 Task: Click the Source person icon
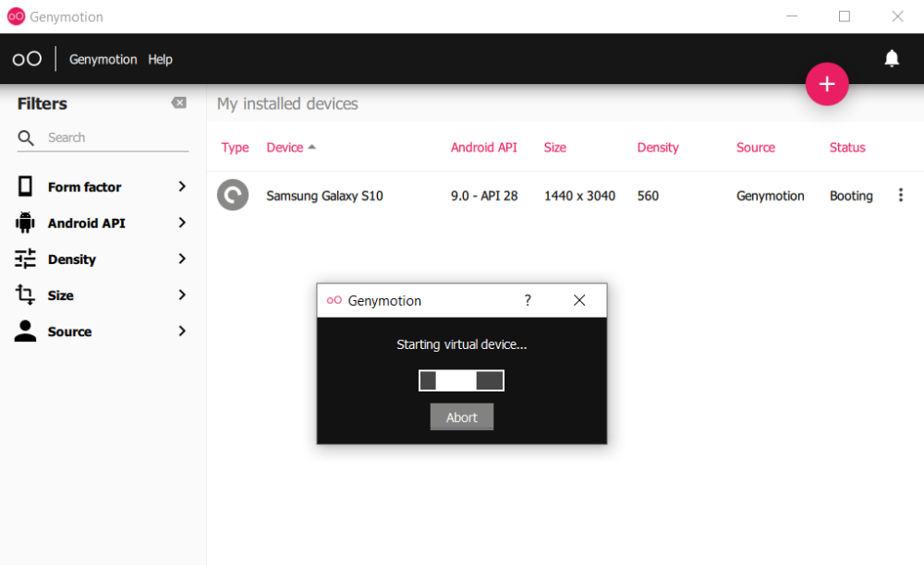coord(25,331)
